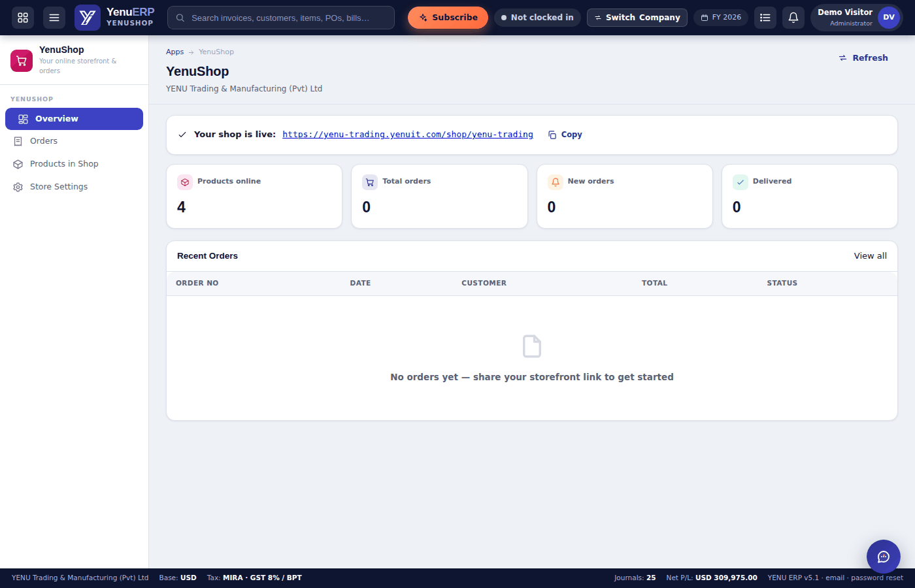
Task: Click Net P/L USD 309,975.00 in status bar
Action: pyautogui.click(x=712, y=578)
